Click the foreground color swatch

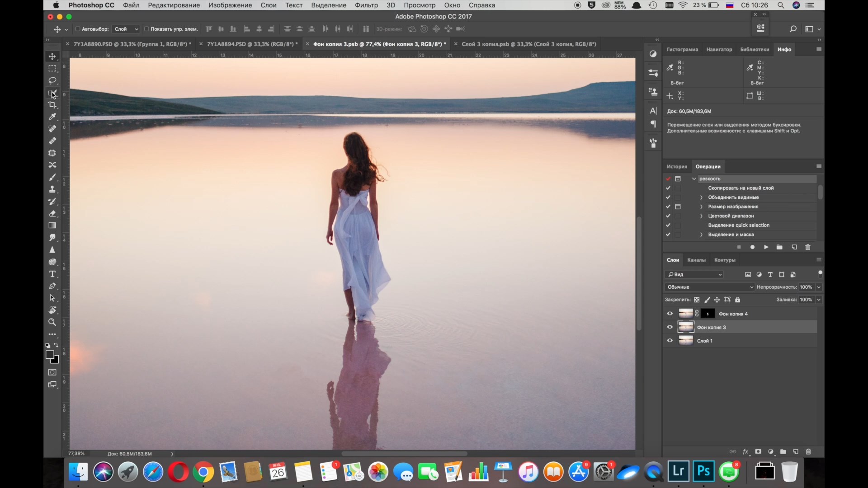click(50, 355)
